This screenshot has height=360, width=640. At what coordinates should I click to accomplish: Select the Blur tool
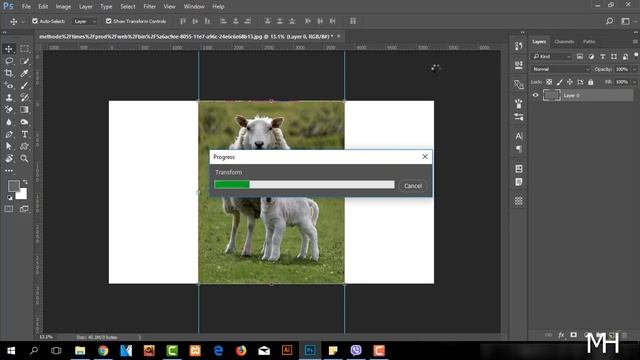point(9,122)
